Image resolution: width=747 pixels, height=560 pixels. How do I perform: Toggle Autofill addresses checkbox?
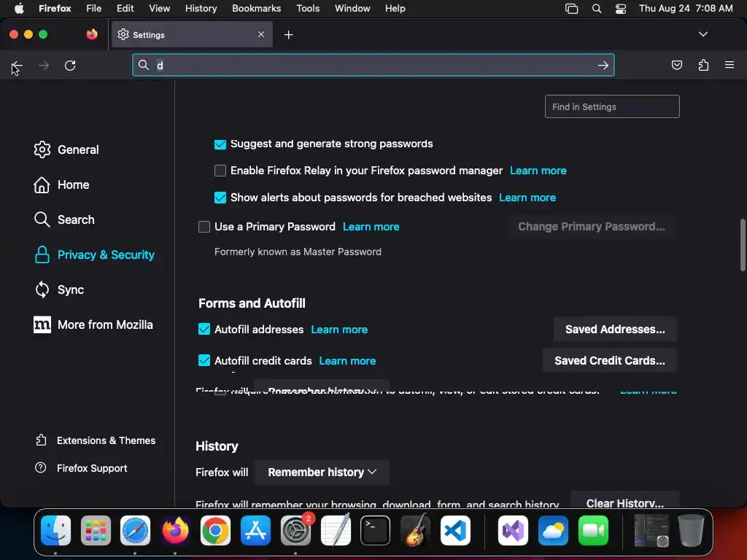click(x=204, y=329)
